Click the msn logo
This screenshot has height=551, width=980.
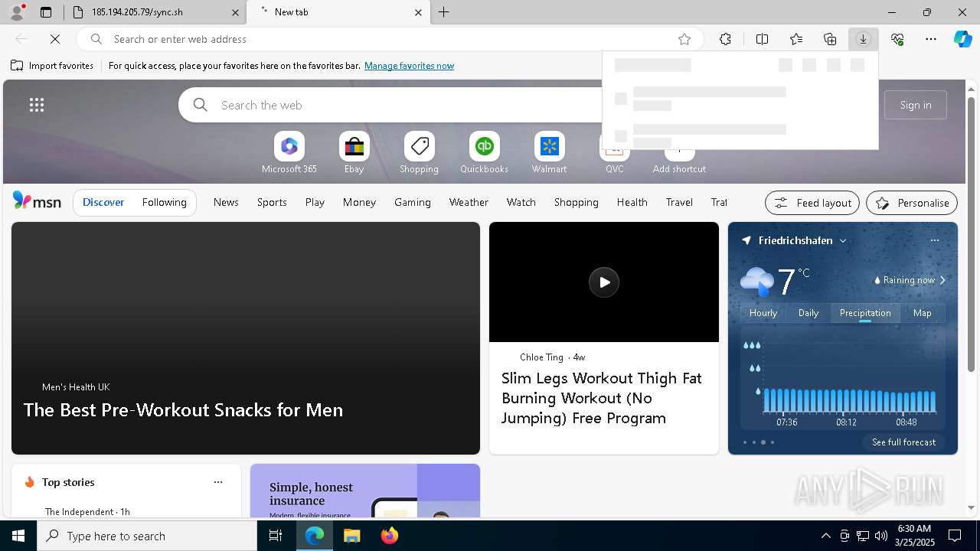tap(37, 201)
